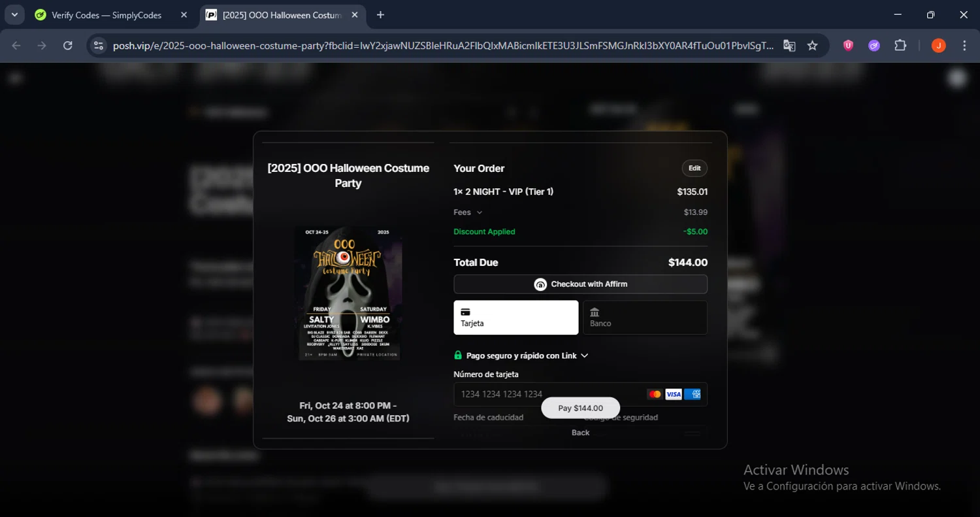Click the $135.01 ticket price
The width and height of the screenshot is (980, 517).
click(693, 192)
